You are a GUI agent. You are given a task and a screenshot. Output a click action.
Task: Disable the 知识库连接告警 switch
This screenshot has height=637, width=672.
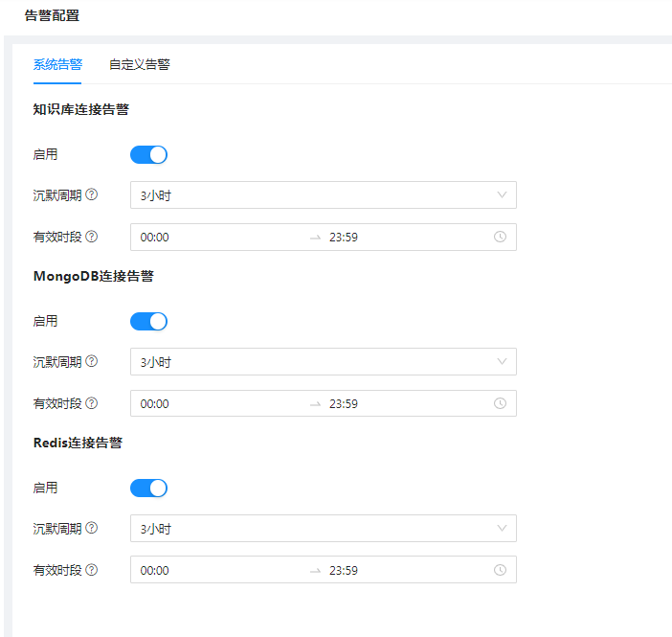[148, 154]
